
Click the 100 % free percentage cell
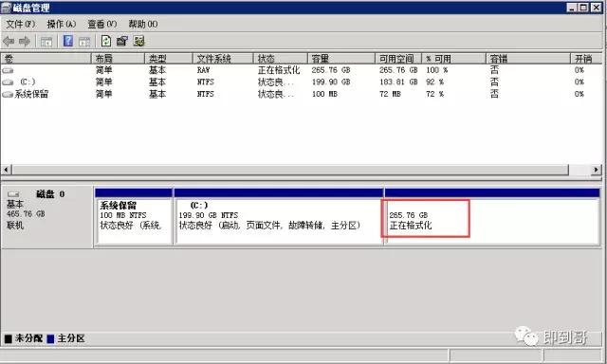436,70
